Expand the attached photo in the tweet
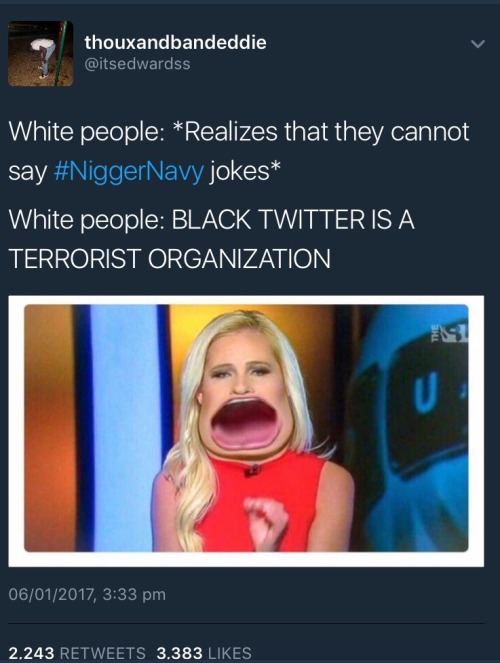Viewport: 500px width, 663px height. [x=246, y=428]
